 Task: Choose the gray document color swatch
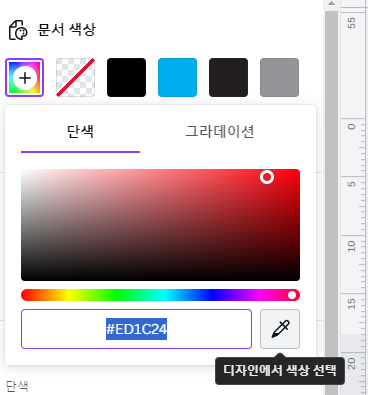(279, 78)
